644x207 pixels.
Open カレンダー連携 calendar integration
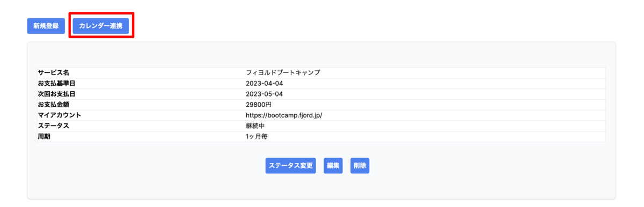pyautogui.click(x=101, y=26)
